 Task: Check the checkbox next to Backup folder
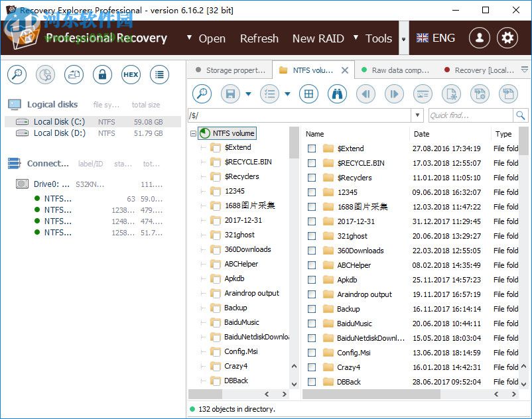pos(312,309)
